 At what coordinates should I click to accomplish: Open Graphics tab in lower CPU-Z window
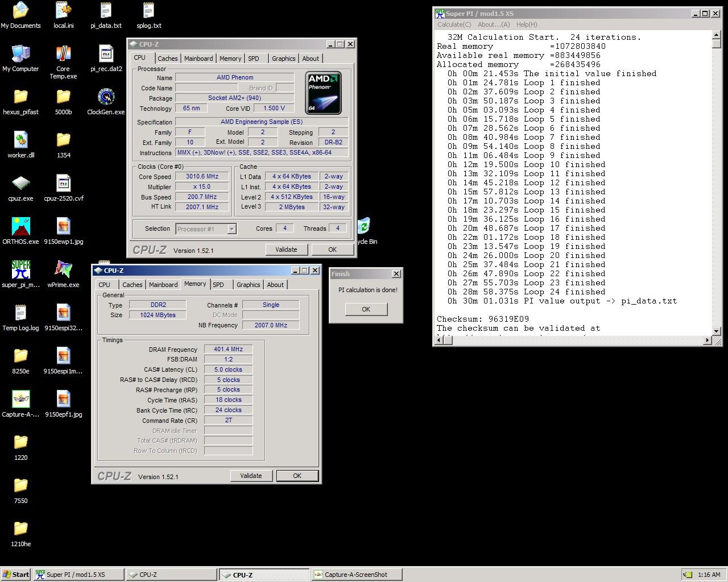pyautogui.click(x=248, y=285)
